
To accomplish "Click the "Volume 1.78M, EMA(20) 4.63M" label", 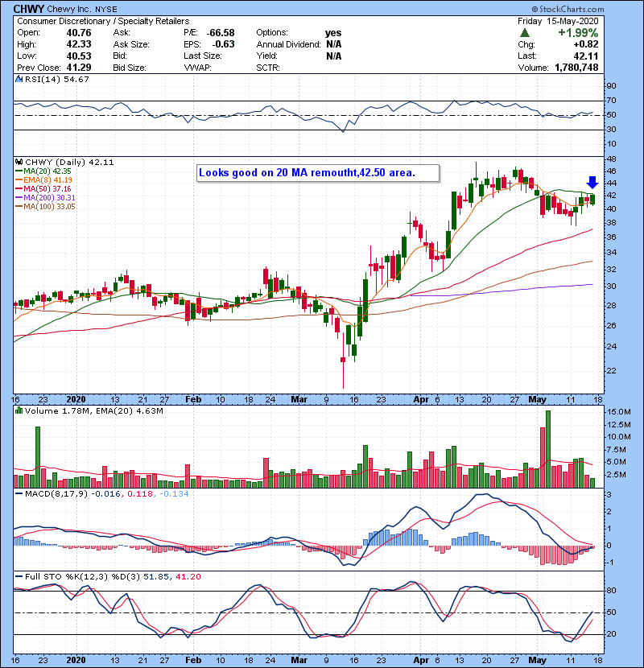I will [x=93, y=411].
